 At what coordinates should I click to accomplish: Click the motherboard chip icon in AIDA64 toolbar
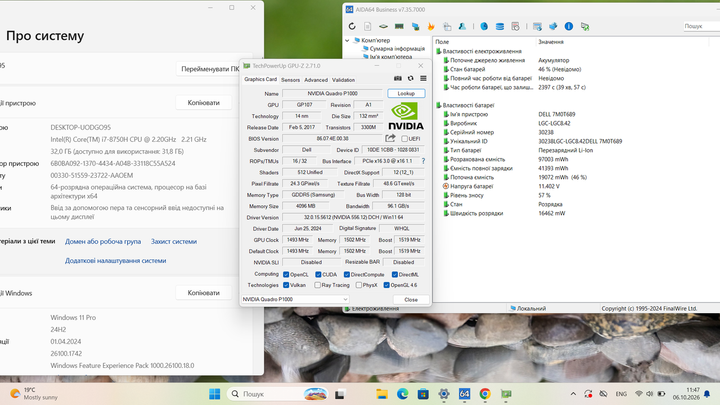[x=383, y=27]
